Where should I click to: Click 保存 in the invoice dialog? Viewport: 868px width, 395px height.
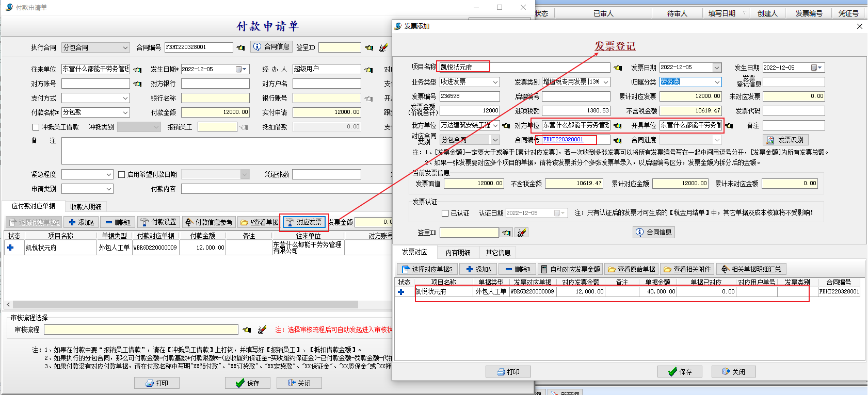click(680, 372)
